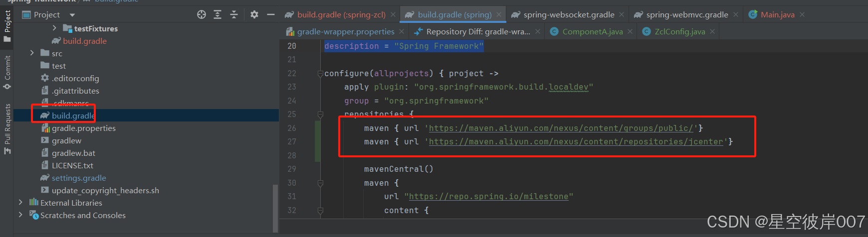The height and width of the screenshot is (237, 868).
Task: Click the Expand All icon in the Project panel
Action: 217,14
